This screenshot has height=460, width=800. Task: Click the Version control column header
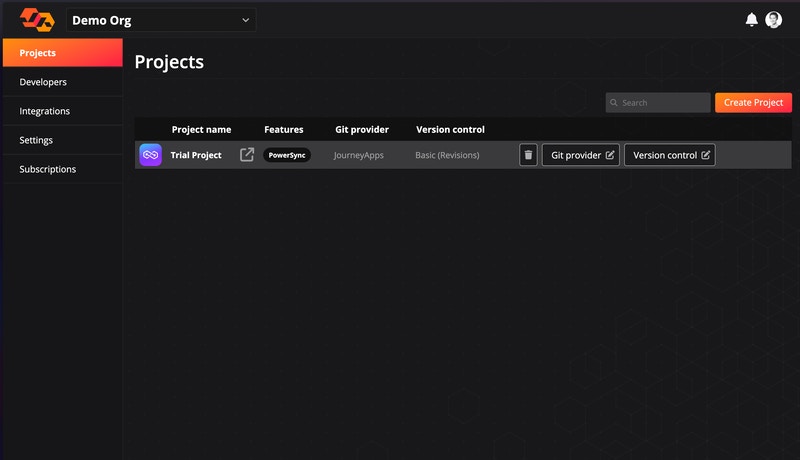[x=450, y=130]
